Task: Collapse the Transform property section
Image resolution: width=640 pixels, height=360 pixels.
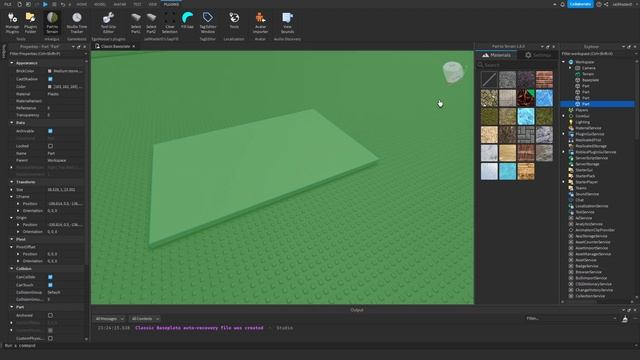Action: pyautogui.click(x=11, y=182)
